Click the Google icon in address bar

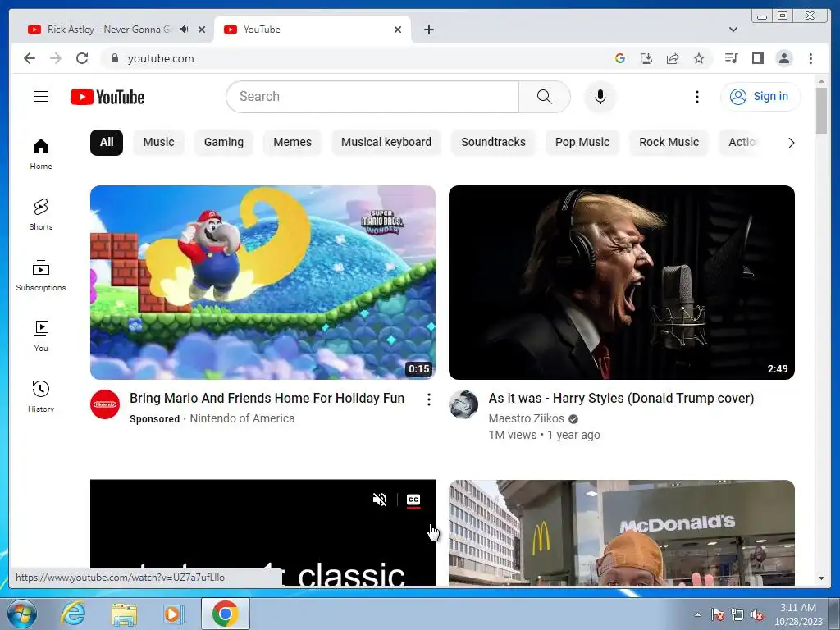click(x=620, y=58)
